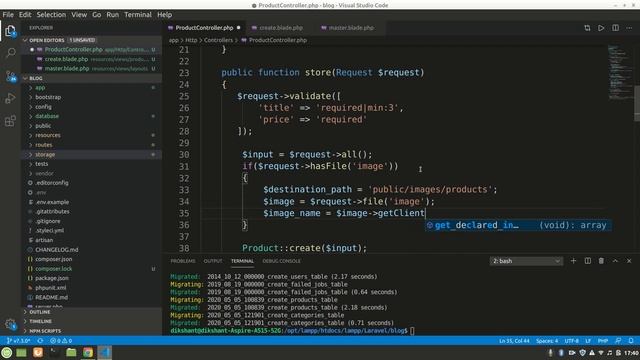Change language mode via PHP status item
640x360 pixels.
coord(603,340)
